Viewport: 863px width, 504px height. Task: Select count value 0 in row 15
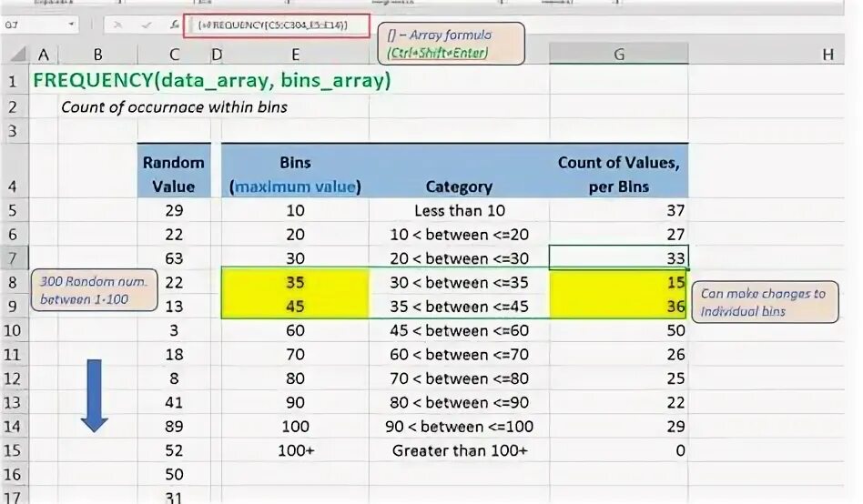click(x=619, y=450)
